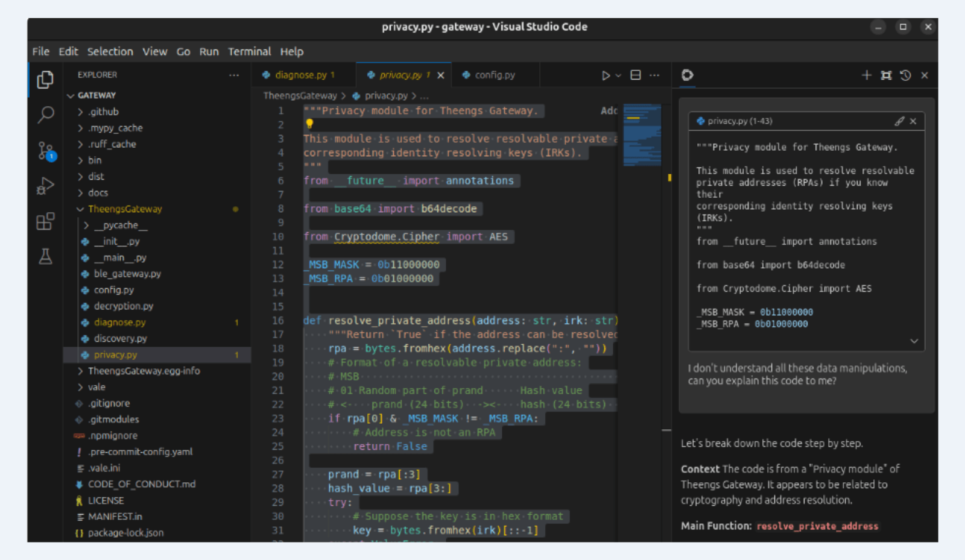Expand the docs folder

98,193
